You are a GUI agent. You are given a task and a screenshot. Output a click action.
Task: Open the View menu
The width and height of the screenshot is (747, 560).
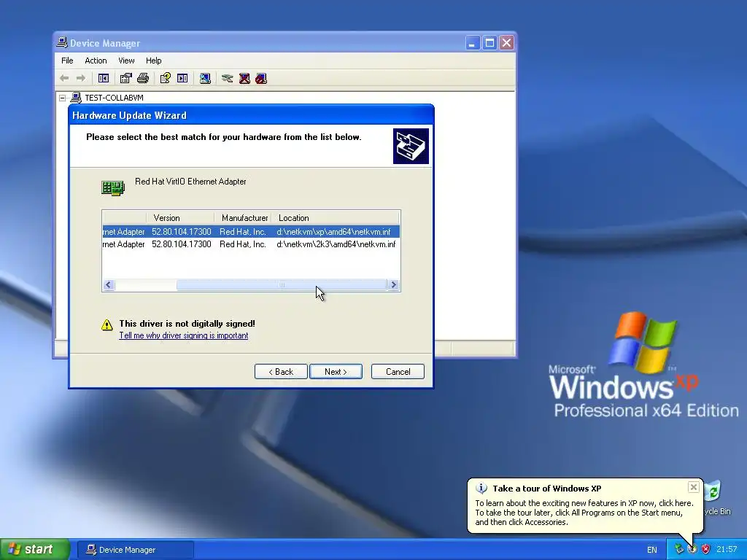click(x=126, y=61)
